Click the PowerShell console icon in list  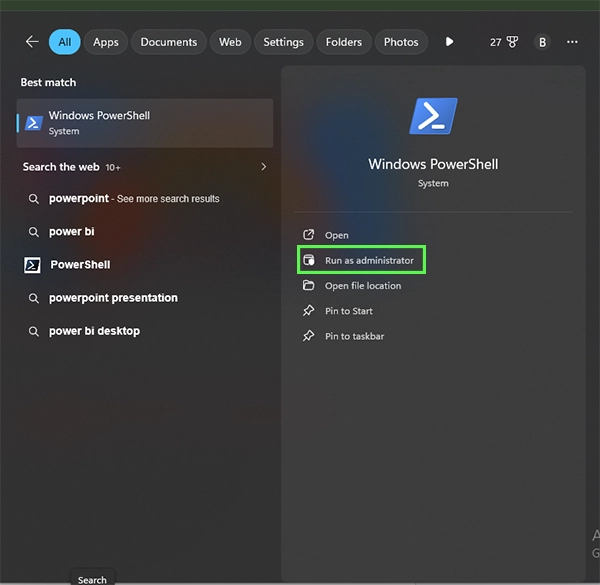[33, 265]
